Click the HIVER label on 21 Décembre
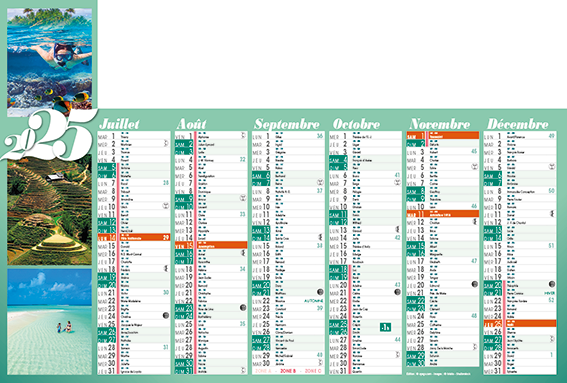 coord(550,293)
